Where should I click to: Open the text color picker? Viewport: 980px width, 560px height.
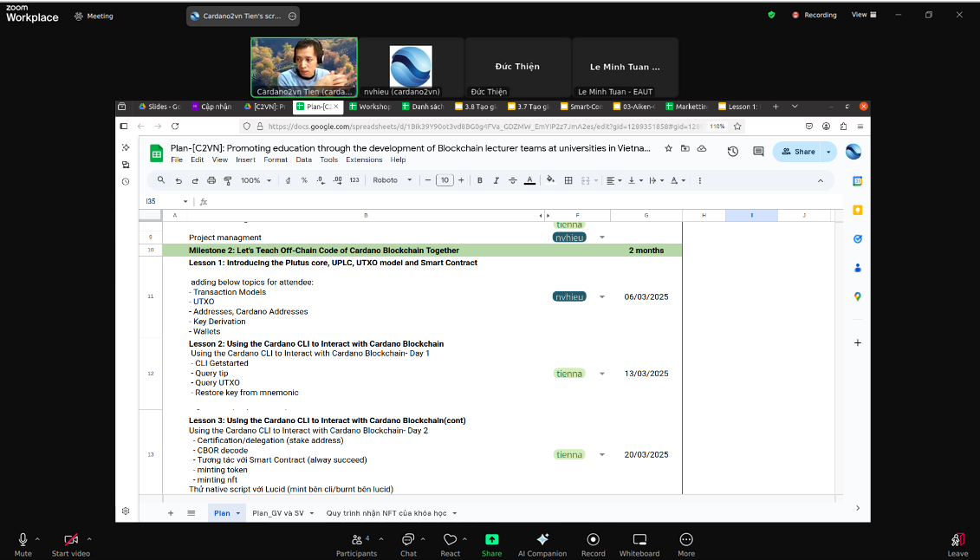[x=529, y=180]
